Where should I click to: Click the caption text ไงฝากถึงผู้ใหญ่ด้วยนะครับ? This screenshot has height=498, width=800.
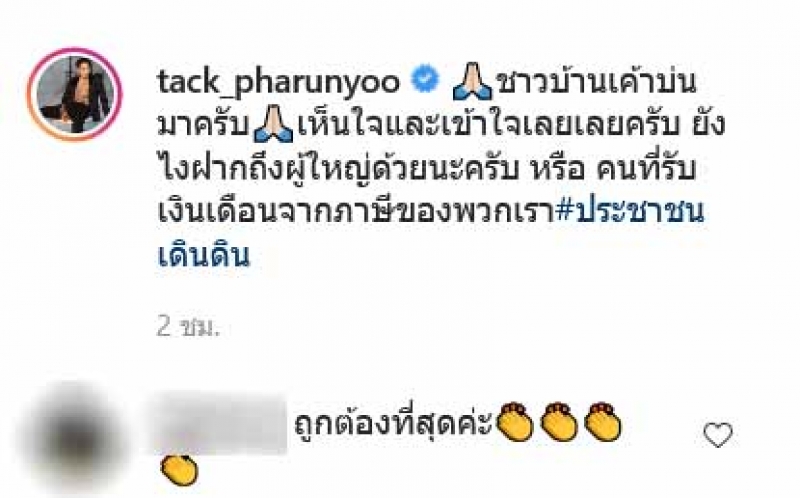338,168
